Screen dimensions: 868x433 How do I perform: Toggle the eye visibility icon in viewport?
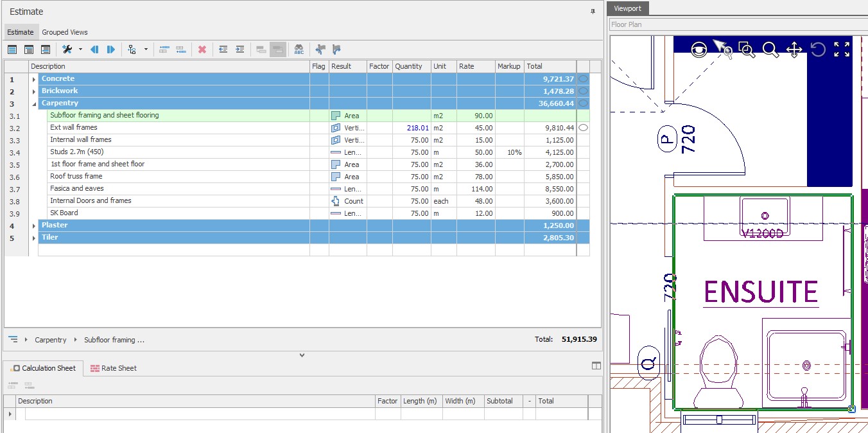click(699, 49)
